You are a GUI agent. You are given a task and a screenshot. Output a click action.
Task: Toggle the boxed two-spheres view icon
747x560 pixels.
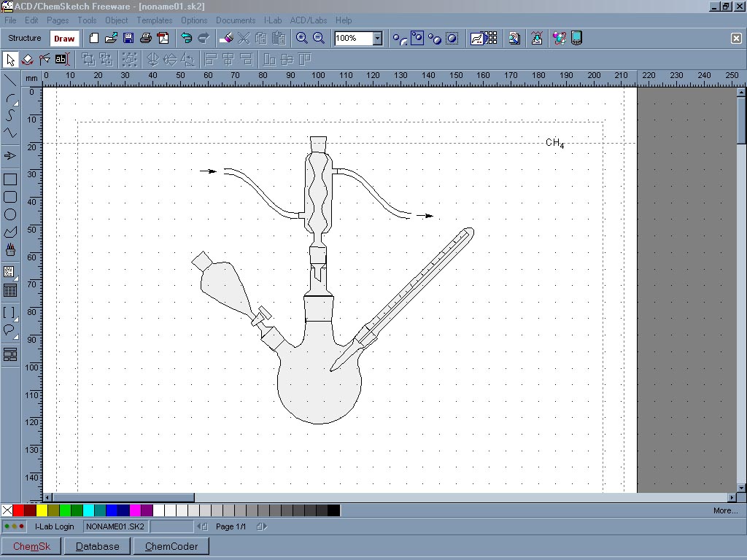click(x=417, y=38)
